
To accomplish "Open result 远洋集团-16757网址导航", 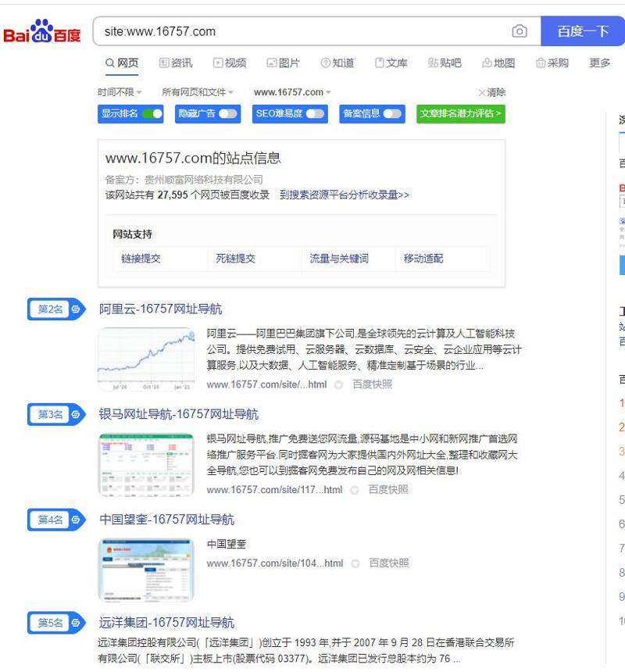I will (x=166, y=622).
